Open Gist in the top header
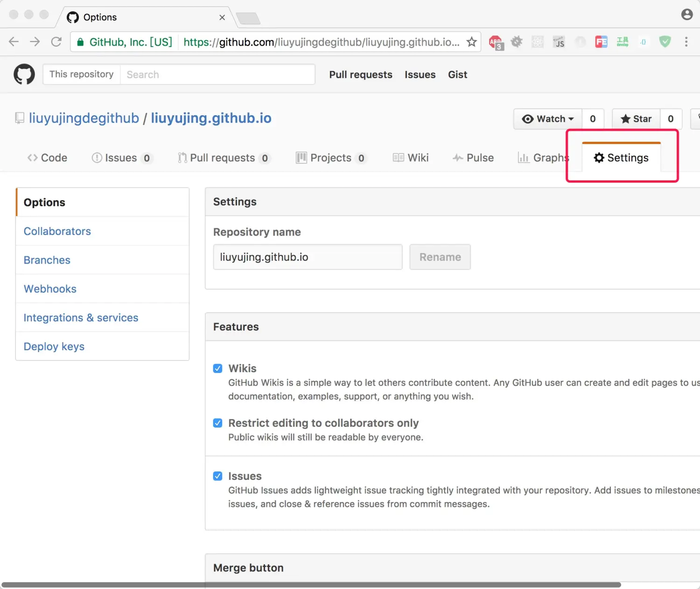 (457, 75)
